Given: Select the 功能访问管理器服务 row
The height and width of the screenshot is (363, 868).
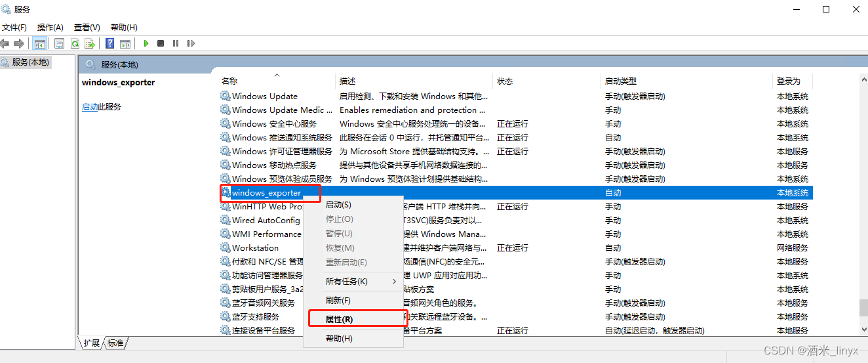Looking at the screenshot, I should click(516, 275).
